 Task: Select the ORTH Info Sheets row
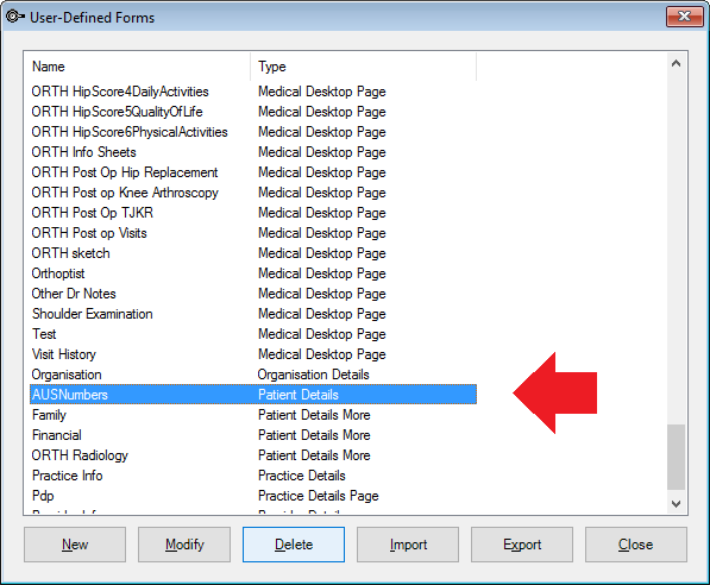point(254,152)
